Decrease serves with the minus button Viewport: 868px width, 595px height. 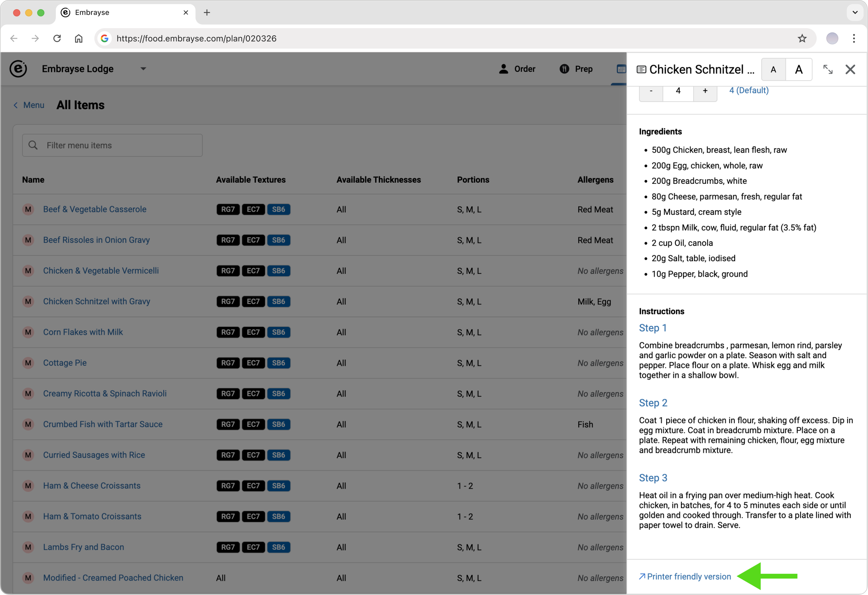(650, 91)
